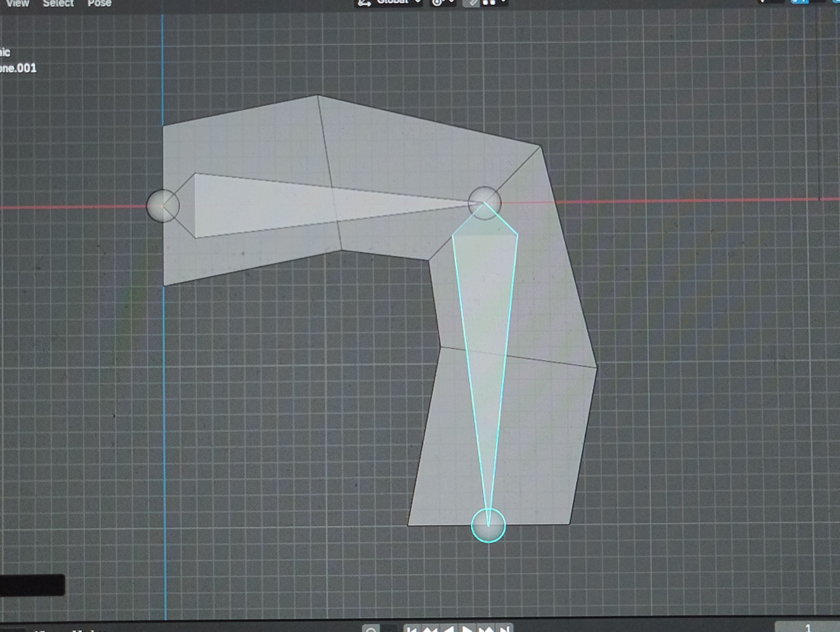Open the Select menu
840x632 pixels.
click(x=58, y=3)
